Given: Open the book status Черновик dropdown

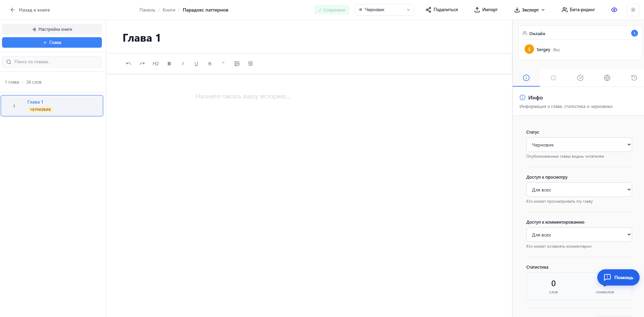Looking at the screenshot, I should pos(384,10).
